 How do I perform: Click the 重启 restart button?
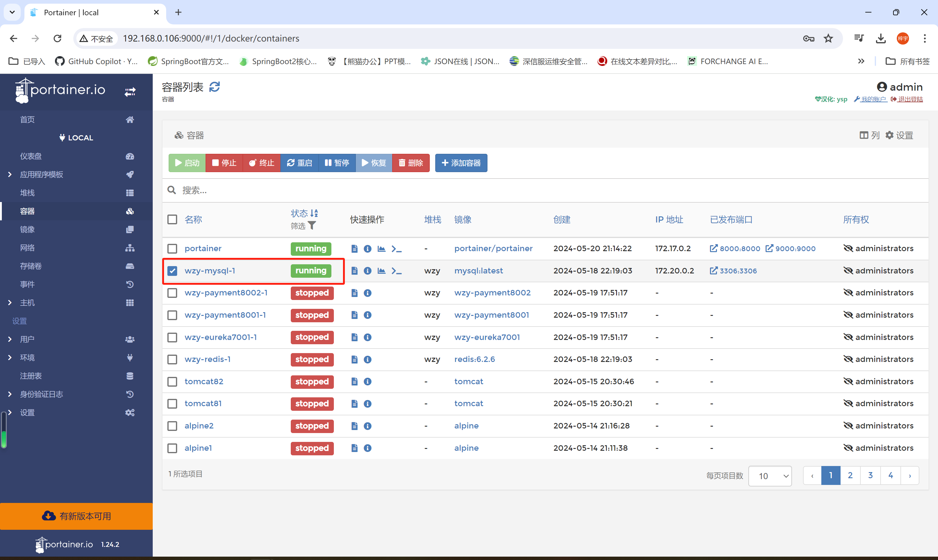(x=299, y=163)
